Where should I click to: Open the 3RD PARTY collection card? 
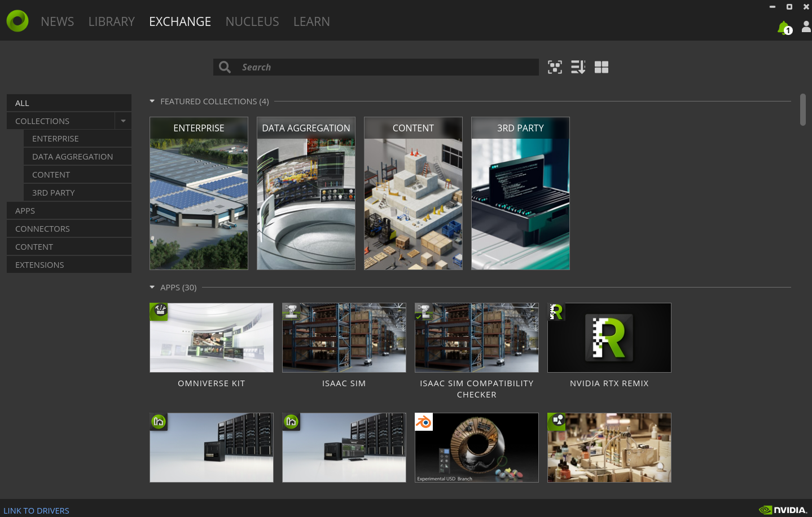(520, 193)
